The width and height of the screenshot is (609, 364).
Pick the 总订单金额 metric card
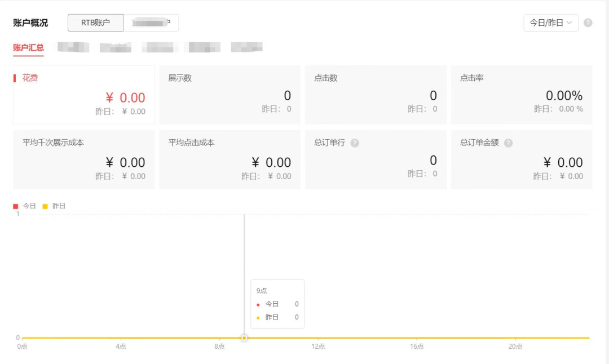(522, 159)
